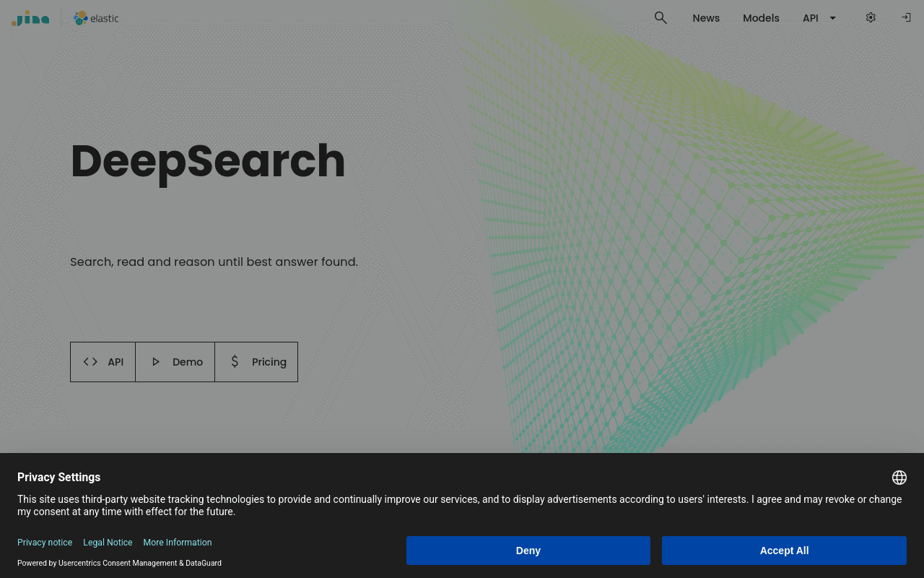Screen dimensions: 924x578
Task: Open the Models page
Action: [x=761, y=18]
